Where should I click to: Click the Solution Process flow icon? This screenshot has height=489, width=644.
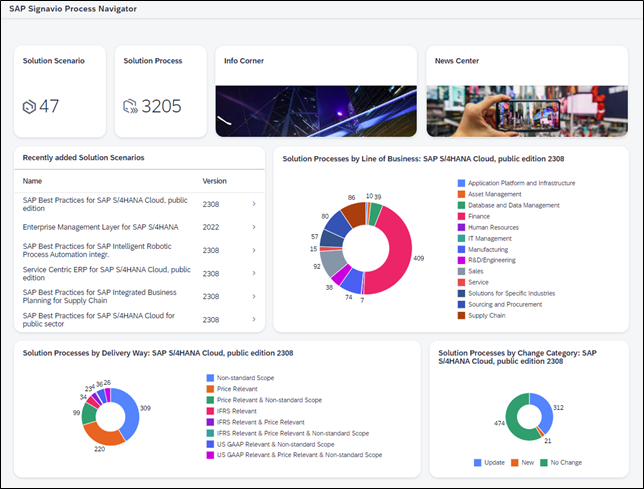[x=130, y=106]
